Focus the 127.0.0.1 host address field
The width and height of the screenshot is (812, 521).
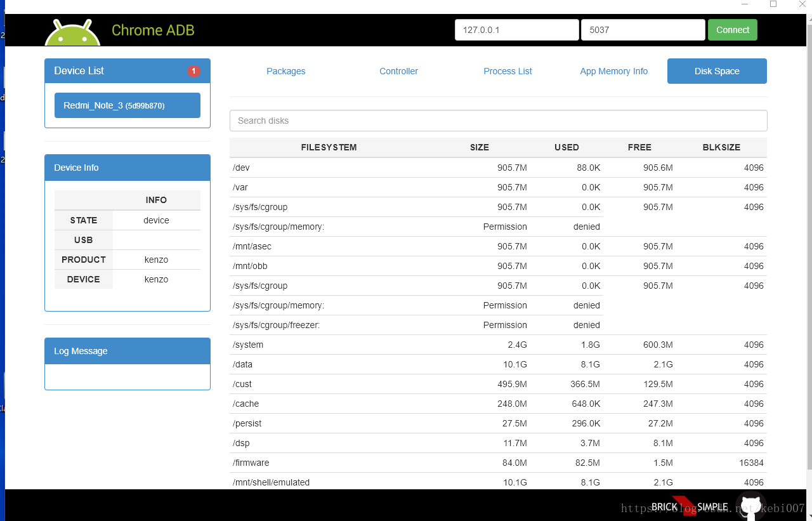[x=517, y=30]
